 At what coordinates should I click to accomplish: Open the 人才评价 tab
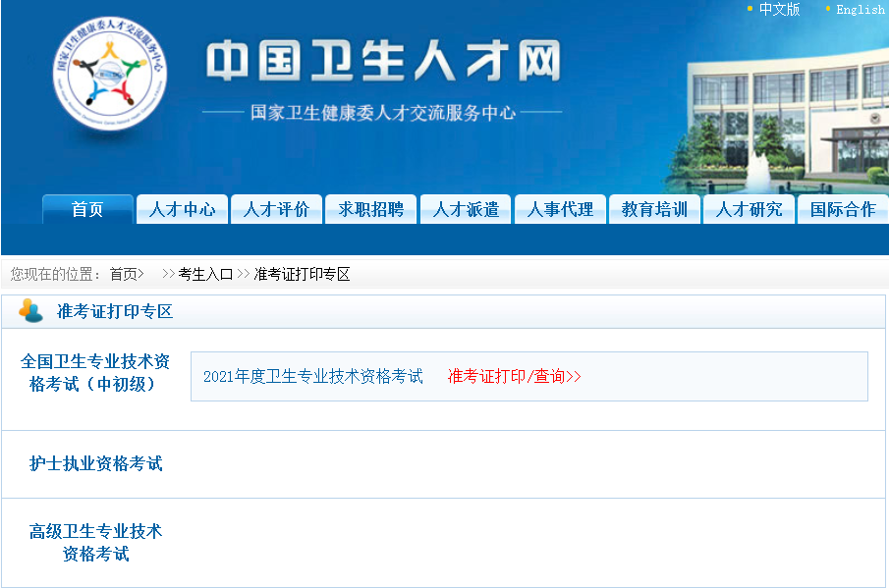click(x=277, y=209)
